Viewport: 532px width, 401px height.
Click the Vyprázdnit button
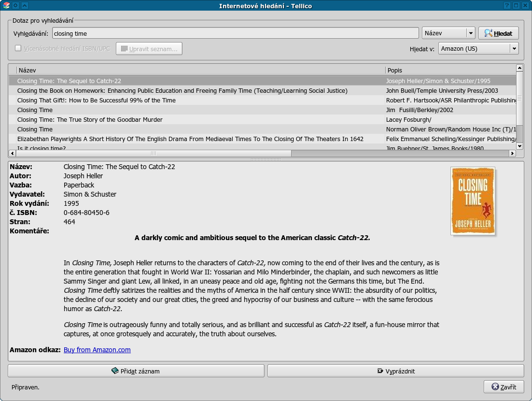[x=396, y=371]
